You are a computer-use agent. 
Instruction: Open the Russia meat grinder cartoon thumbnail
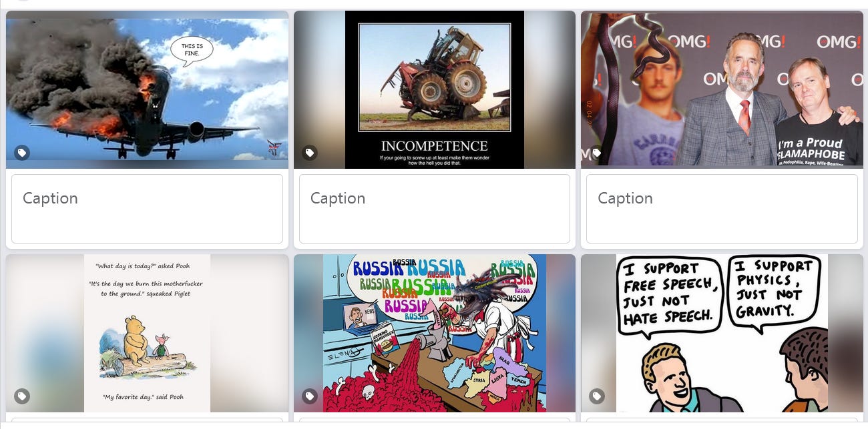coord(435,333)
